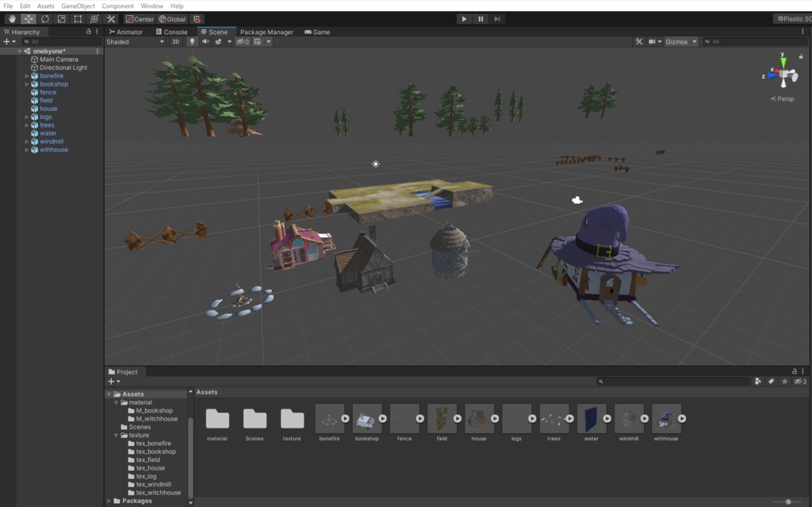Select the Transform tool
The image size is (812, 507).
94,19
